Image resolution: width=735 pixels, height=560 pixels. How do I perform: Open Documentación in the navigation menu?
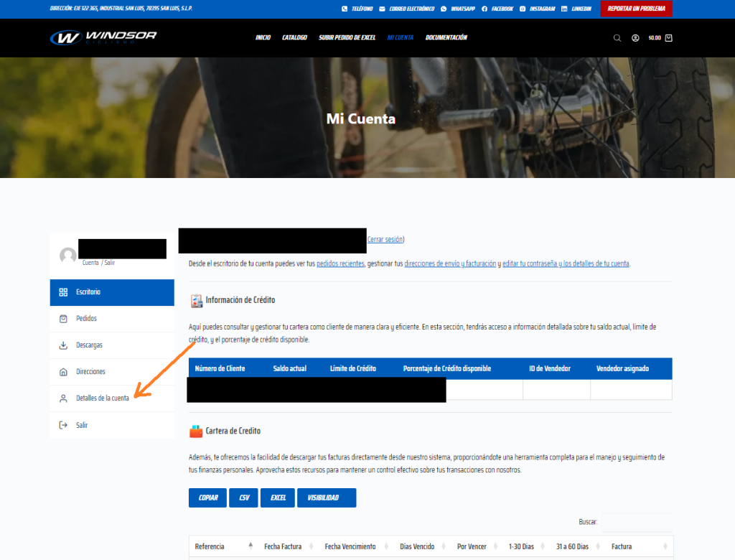point(446,37)
